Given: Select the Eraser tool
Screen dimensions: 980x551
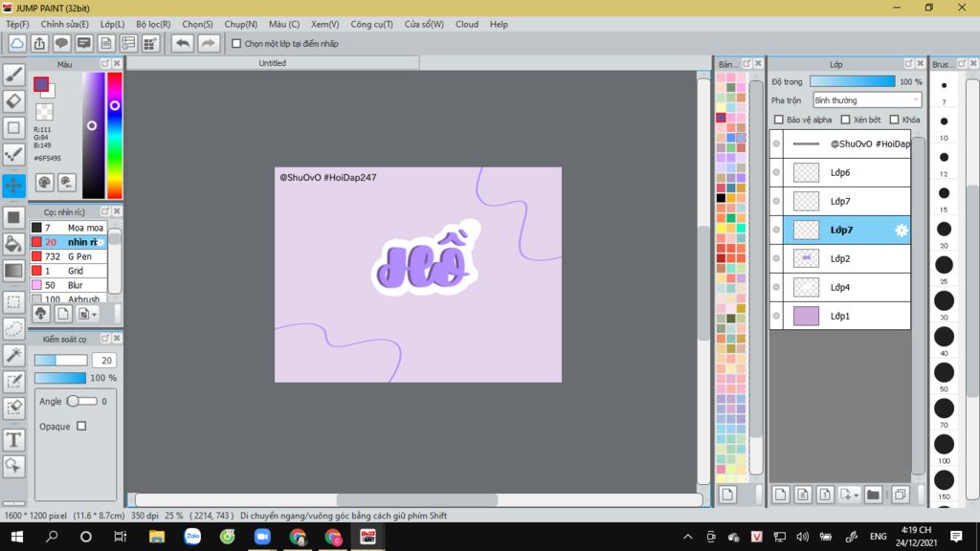Looking at the screenshot, I should pyautogui.click(x=13, y=101).
